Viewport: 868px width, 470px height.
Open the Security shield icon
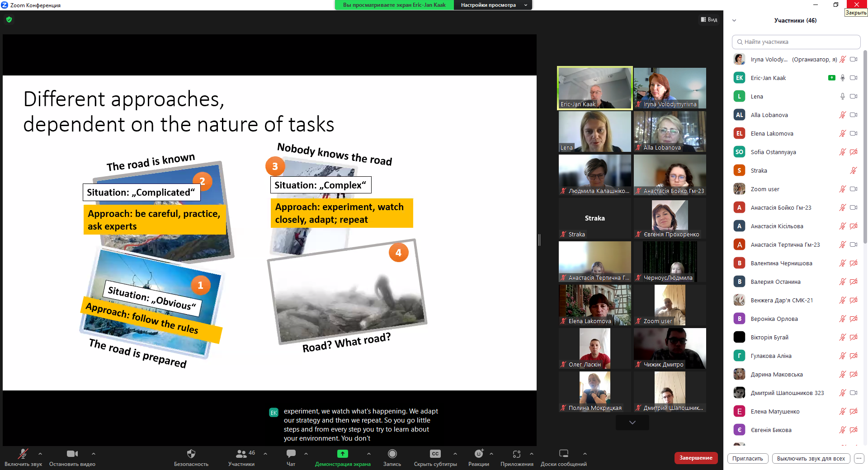[191, 454]
